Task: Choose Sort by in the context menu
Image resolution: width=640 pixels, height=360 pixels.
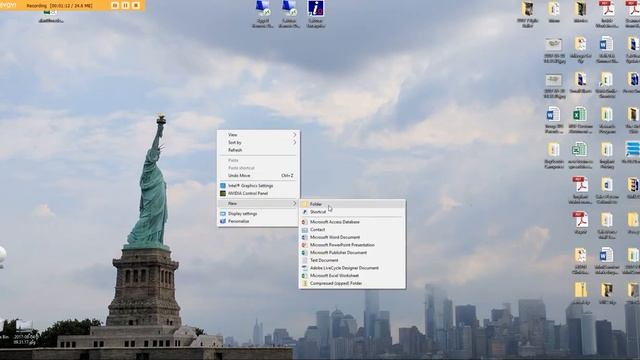Action: point(258,142)
